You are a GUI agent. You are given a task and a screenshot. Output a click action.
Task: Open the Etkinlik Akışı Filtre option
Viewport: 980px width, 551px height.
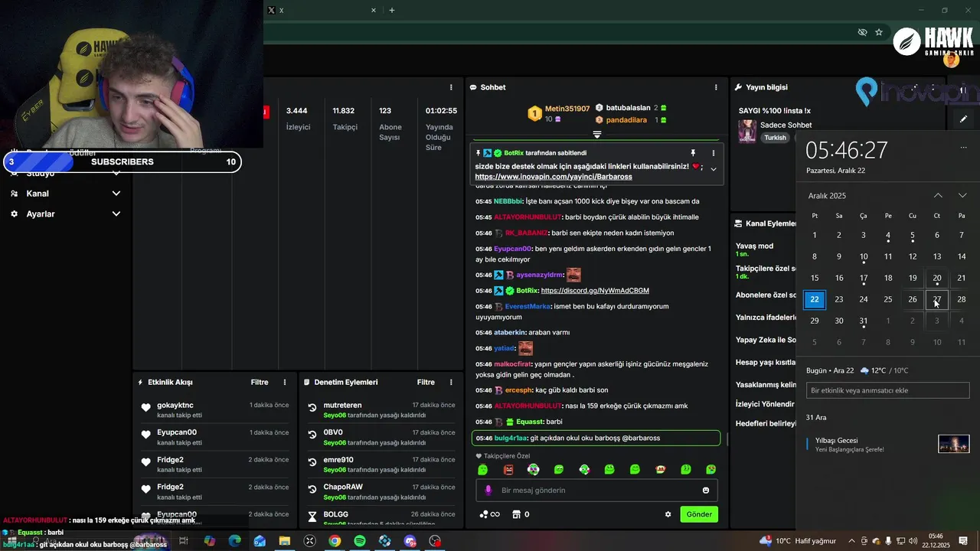tap(260, 382)
